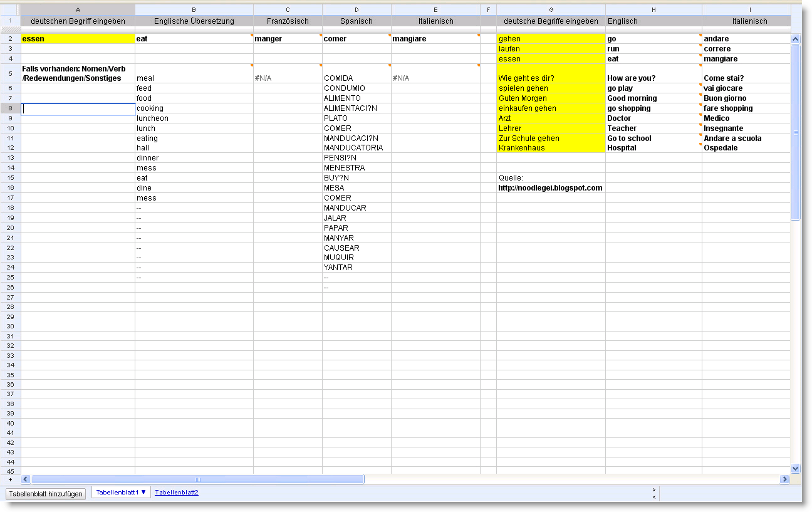Switch to the Tabellenblatt2 sheet tab
Viewport: 812px width, 512px height.
pyautogui.click(x=177, y=493)
